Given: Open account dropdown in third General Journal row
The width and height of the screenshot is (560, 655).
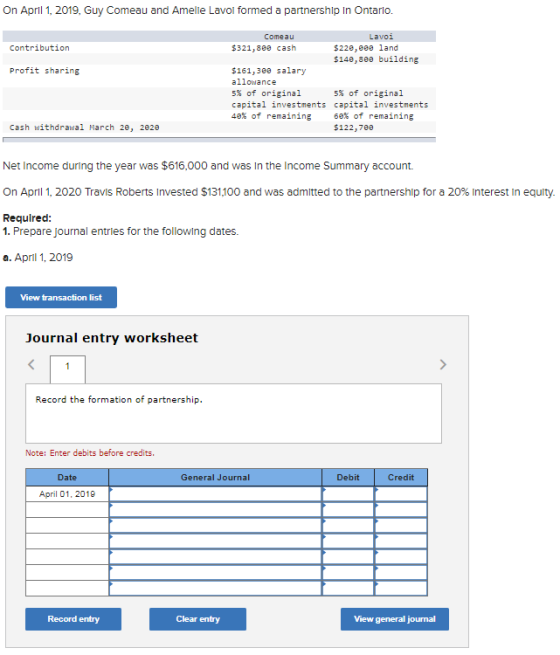Looking at the screenshot, I should 215,525.
